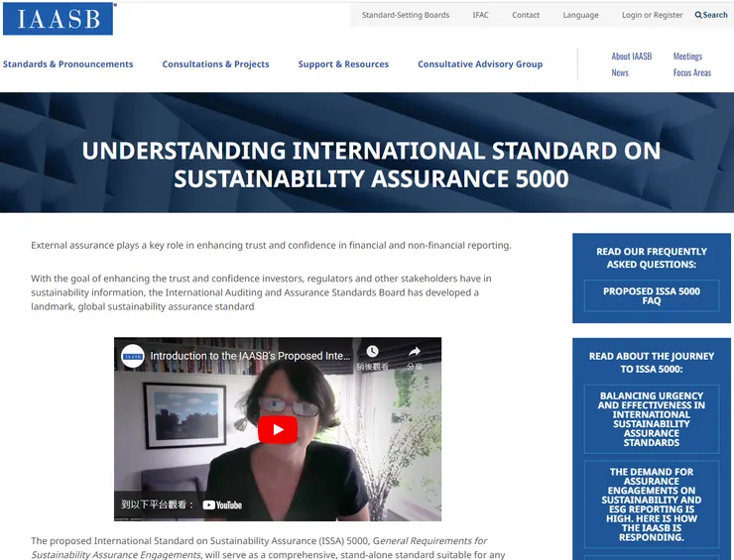
Task: Click Login or Register
Action: point(652,15)
